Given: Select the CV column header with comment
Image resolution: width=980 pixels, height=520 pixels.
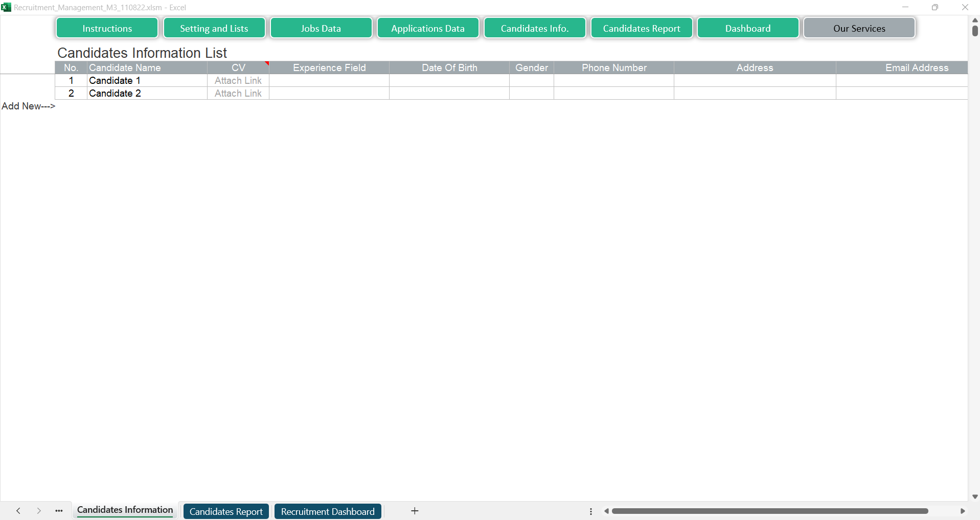Looking at the screenshot, I should pyautogui.click(x=238, y=67).
